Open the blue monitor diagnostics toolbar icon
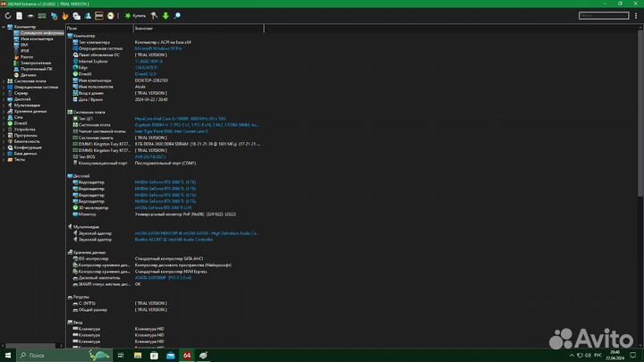The width and height of the screenshot is (644, 362). coord(54,15)
